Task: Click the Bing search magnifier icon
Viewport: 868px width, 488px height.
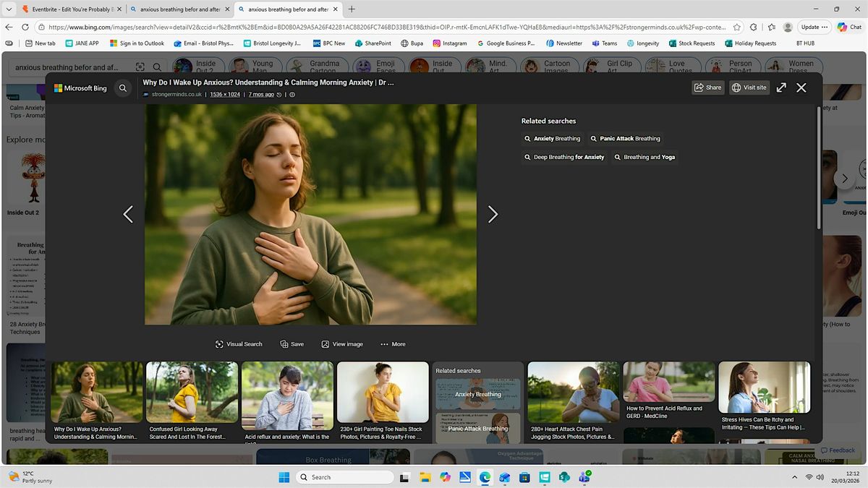Action: click(x=123, y=88)
